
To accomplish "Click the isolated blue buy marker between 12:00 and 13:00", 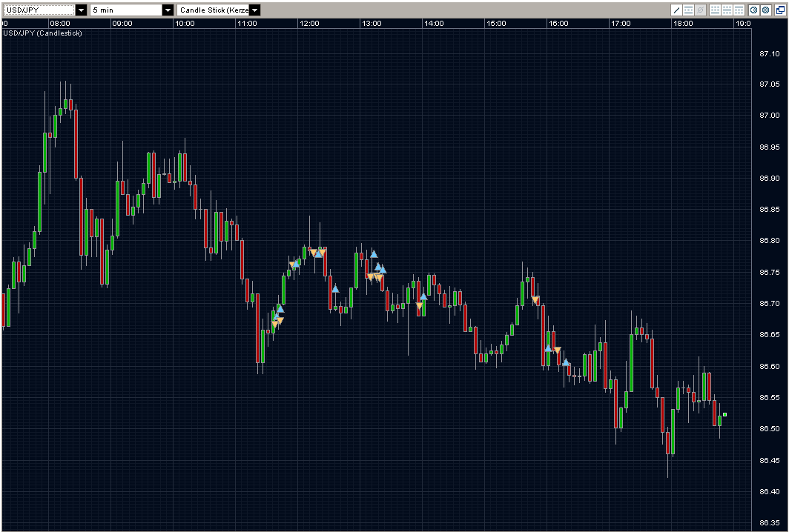I will pos(336,289).
